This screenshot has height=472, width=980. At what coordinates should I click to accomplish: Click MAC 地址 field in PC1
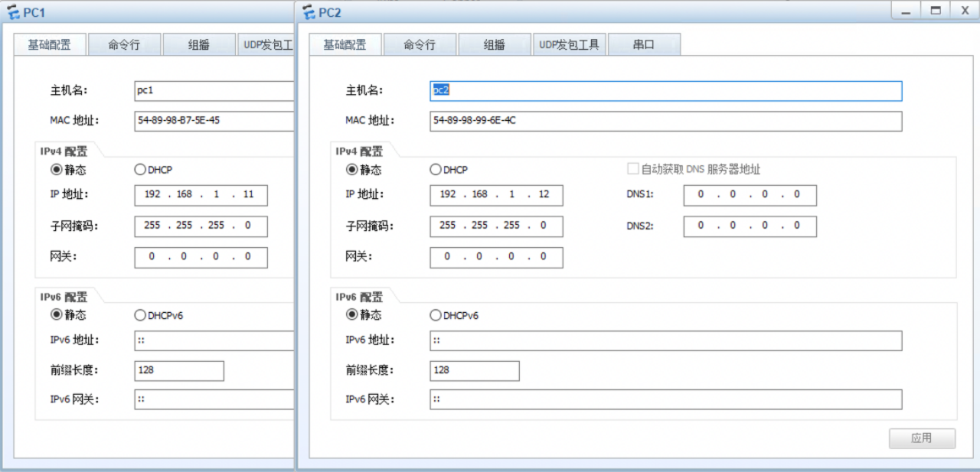click(x=214, y=121)
